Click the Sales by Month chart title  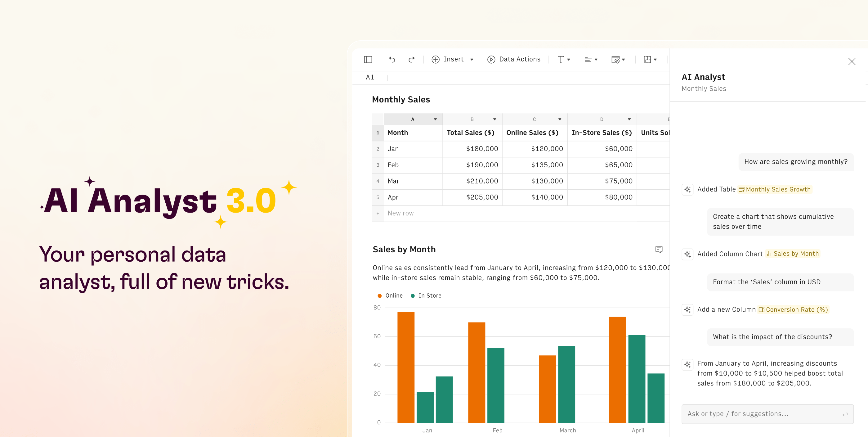tap(404, 250)
